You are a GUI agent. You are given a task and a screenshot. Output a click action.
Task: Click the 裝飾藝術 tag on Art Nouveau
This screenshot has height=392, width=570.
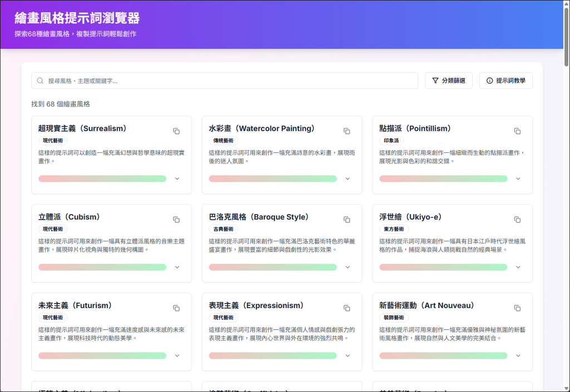[394, 317]
